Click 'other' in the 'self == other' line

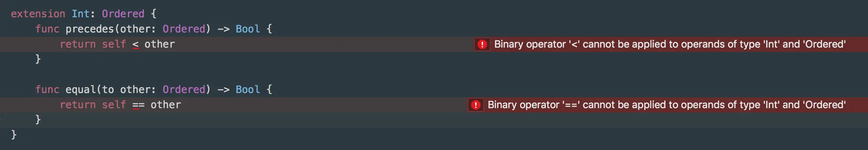point(166,105)
